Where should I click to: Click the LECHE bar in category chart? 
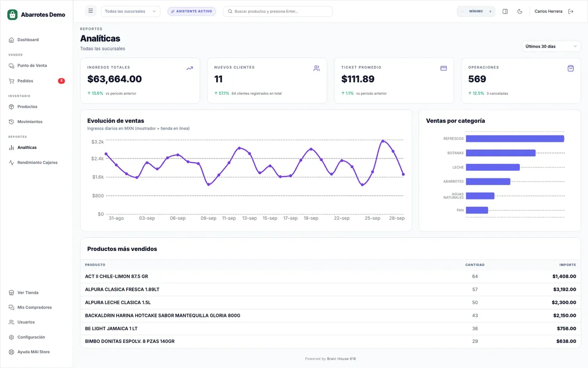coord(493,167)
